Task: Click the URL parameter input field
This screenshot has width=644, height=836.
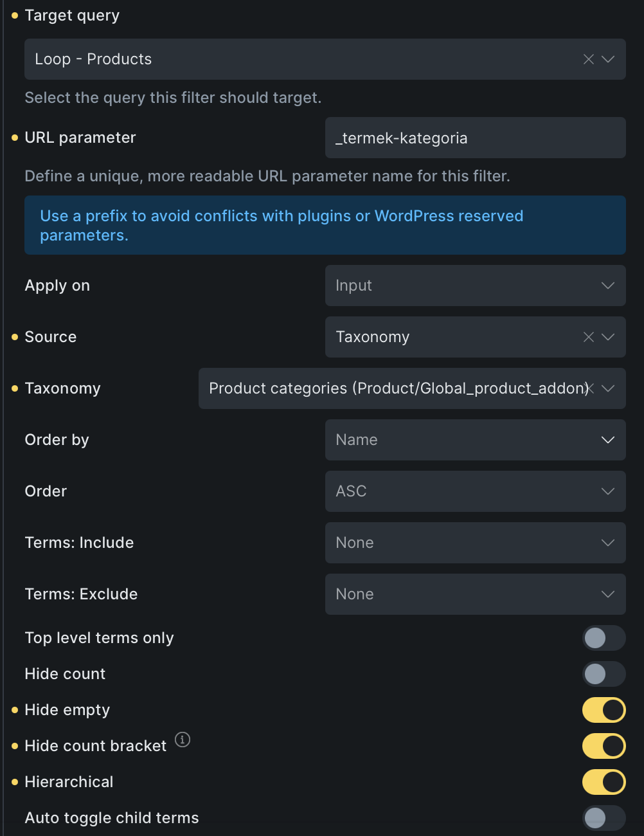Action: 475,138
